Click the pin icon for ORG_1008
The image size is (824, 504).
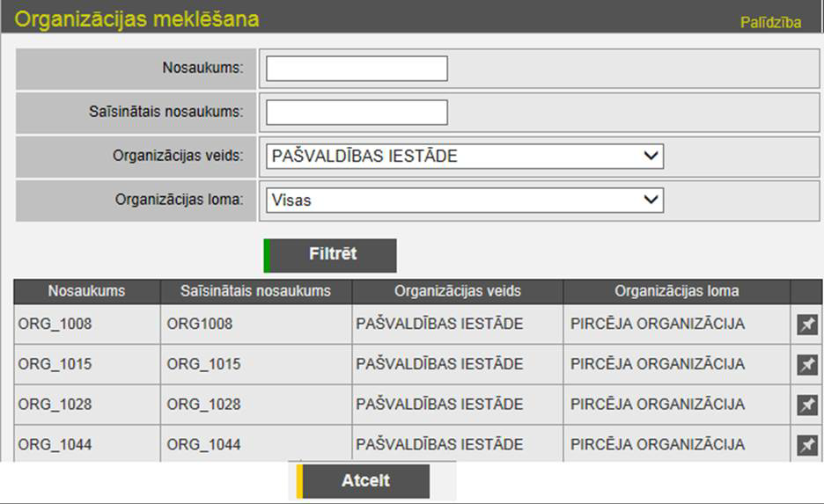[806, 325]
